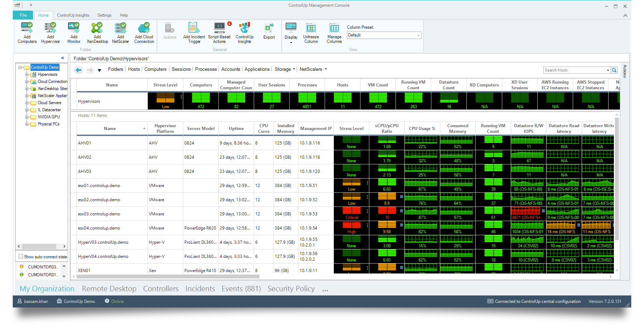
Task: Expand the IL Datacenter tree node
Action: pyautogui.click(x=27, y=110)
